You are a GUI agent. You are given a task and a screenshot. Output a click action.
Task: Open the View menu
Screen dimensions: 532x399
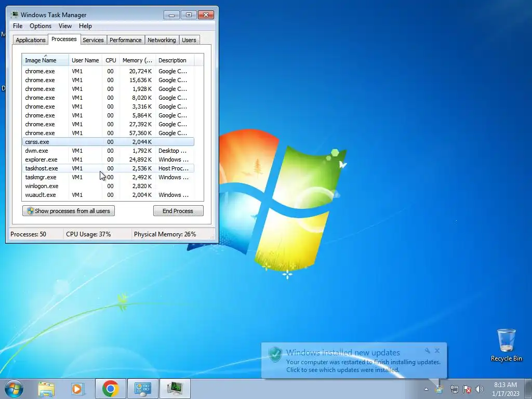click(x=65, y=26)
